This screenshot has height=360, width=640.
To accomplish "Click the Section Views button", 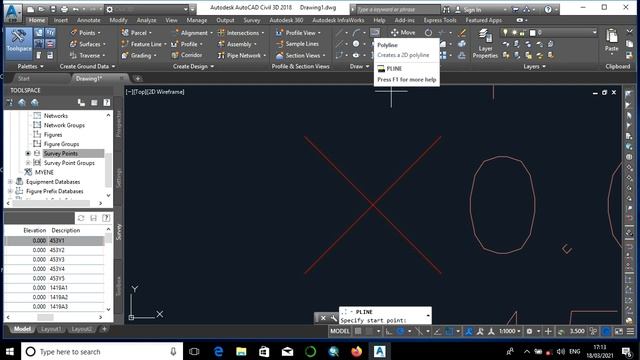I will (x=300, y=55).
